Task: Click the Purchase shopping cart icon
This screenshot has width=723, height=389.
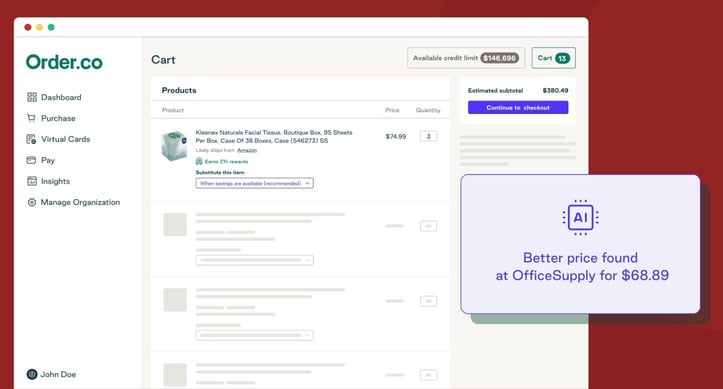Action: (31, 118)
